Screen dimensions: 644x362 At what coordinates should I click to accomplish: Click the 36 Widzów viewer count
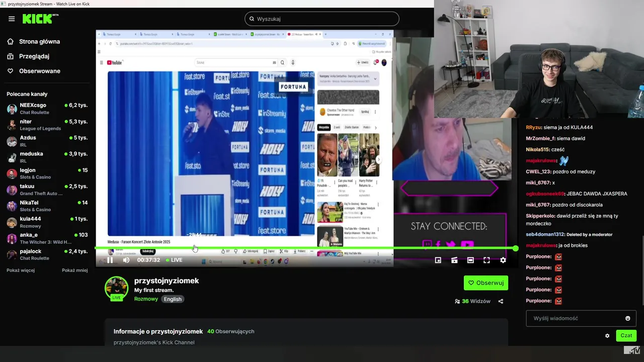(472, 301)
